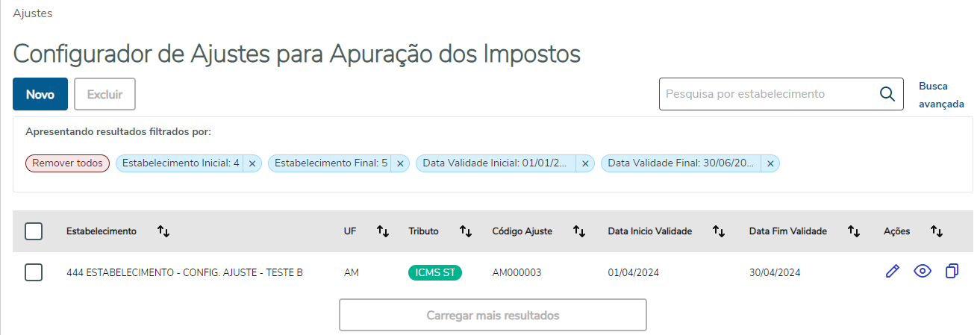
Task: Click Remover todos filter tag
Action: click(68, 163)
